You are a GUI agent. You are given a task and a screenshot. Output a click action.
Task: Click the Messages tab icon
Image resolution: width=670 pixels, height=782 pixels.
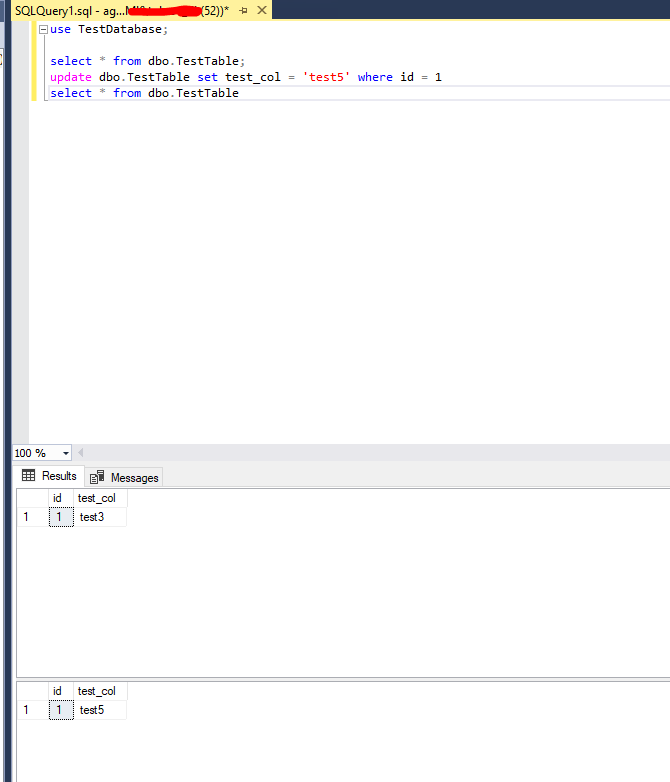point(97,477)
